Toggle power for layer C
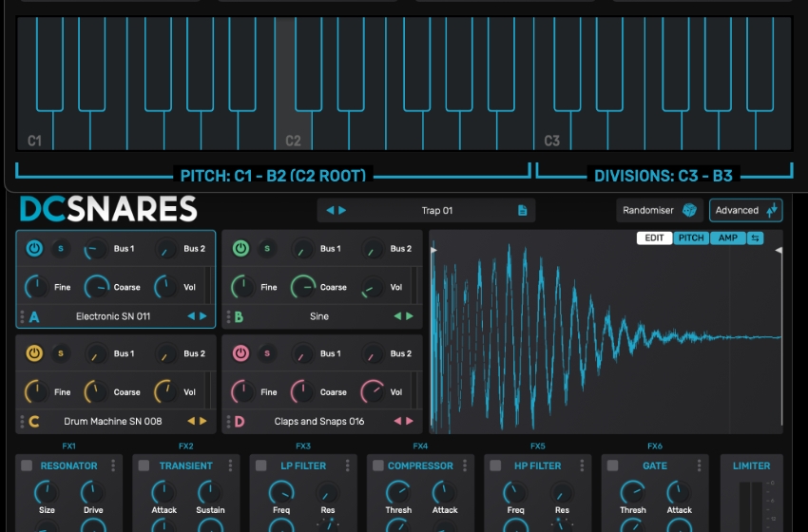808x532 pixels. pyautogui.click(x=34, y=353)
